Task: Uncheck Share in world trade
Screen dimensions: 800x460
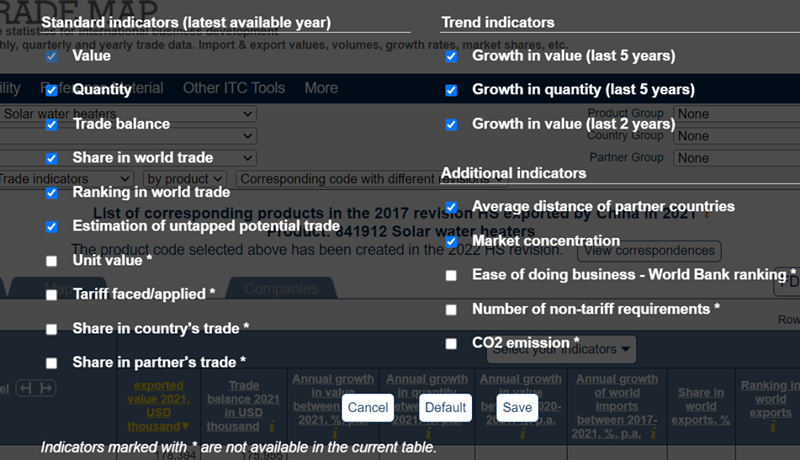Action: tap(51, 159)
